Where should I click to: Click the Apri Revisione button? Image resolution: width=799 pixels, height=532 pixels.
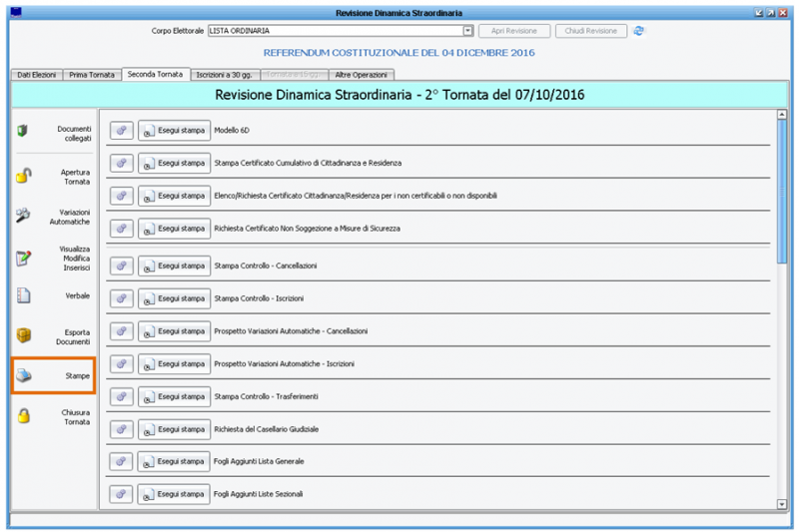pyautogui.click(x=514, y=31)
